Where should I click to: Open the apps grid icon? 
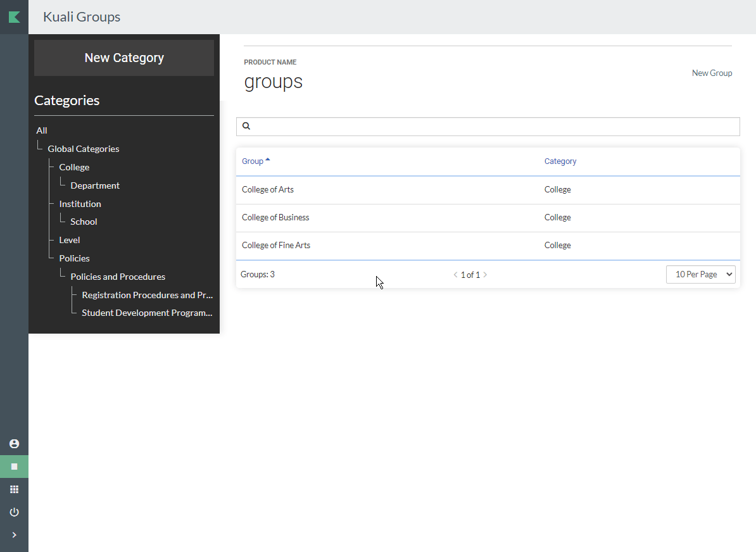point(14,489)
